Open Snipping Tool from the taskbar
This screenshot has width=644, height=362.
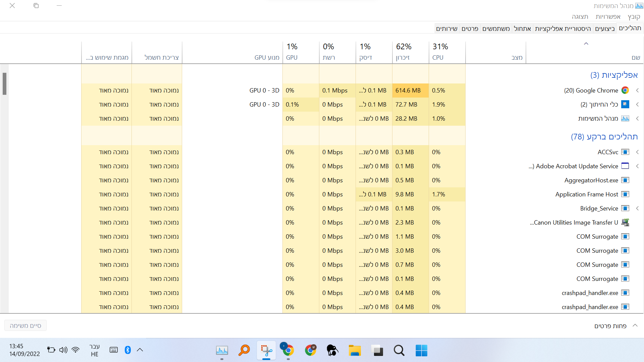pos(266,351)
